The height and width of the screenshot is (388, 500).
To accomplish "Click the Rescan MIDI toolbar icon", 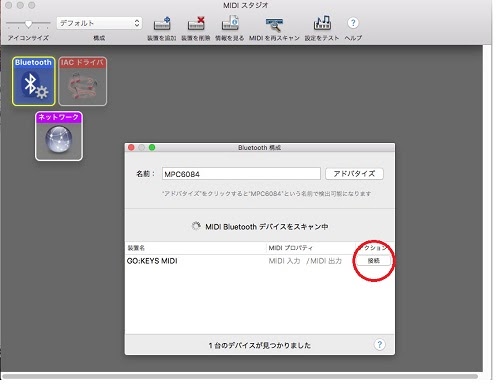I will tap(274, 24).
